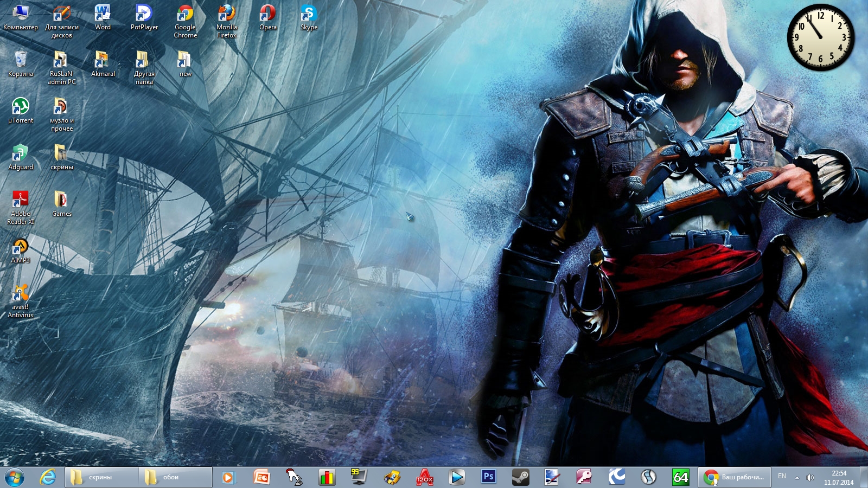Select the Adguard desktop shortcut
Image resolution: width=868 pixels, height=488 pixels.
pos(21,157)
